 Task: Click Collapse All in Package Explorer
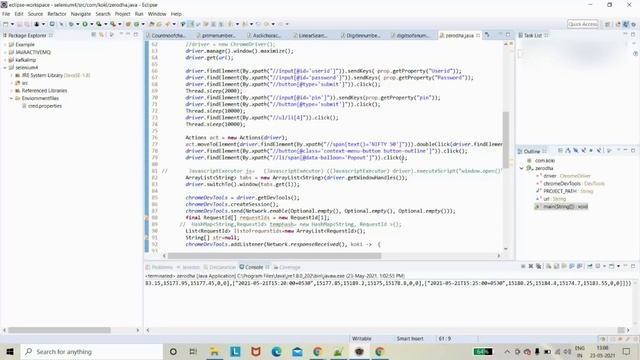tap(93, 35)
